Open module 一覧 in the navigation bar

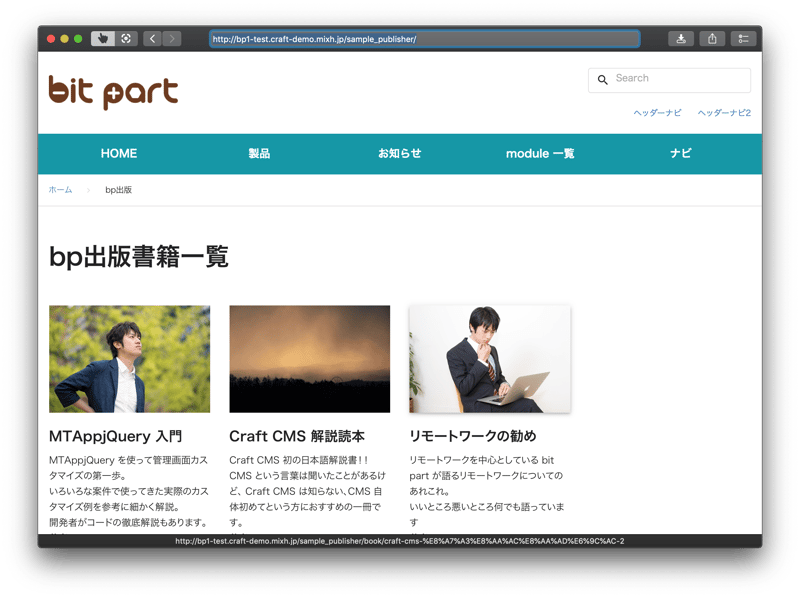pyautogui.click(x=540, y=154)
